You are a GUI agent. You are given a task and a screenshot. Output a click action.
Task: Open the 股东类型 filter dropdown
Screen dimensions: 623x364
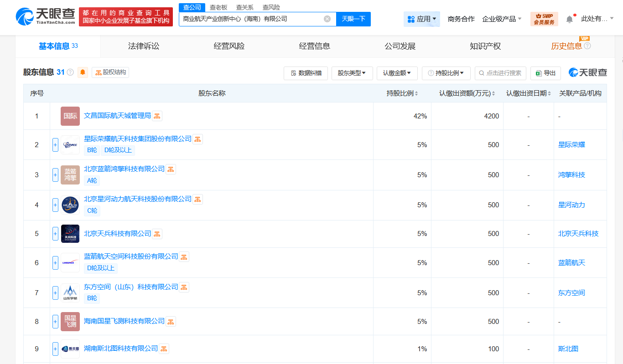(x=352, y=73)
